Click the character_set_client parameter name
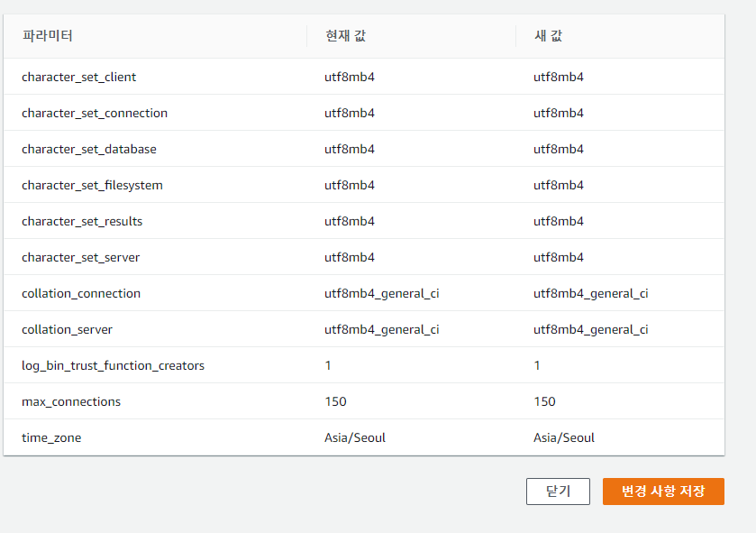756x533 pixels. coord(79,78)
